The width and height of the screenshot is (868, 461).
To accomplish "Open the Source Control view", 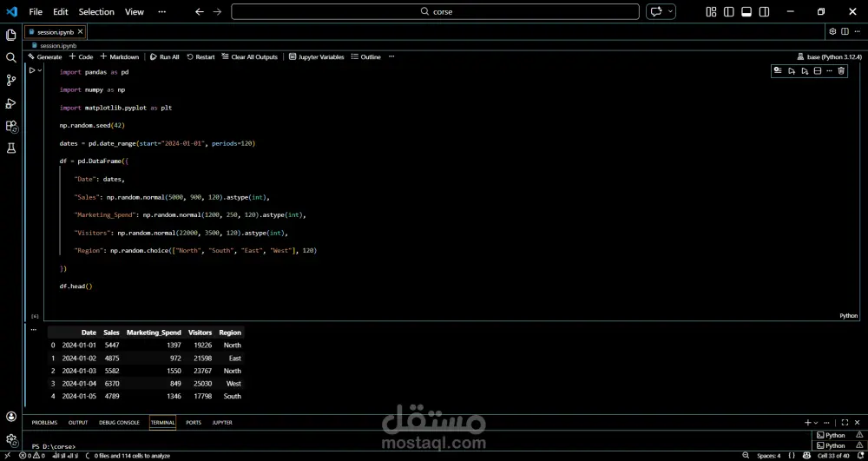I will [x=11, y=80].
